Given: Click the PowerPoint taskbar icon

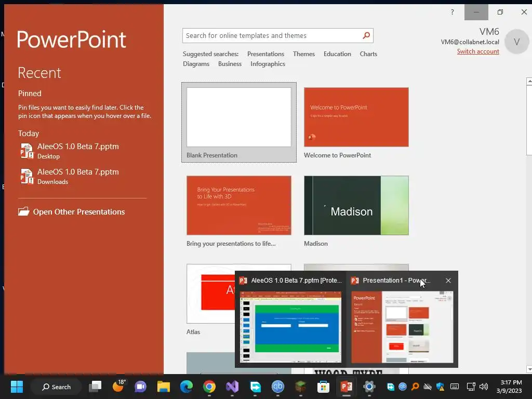Looking at the screenshot, I should [x=347, y=387].
